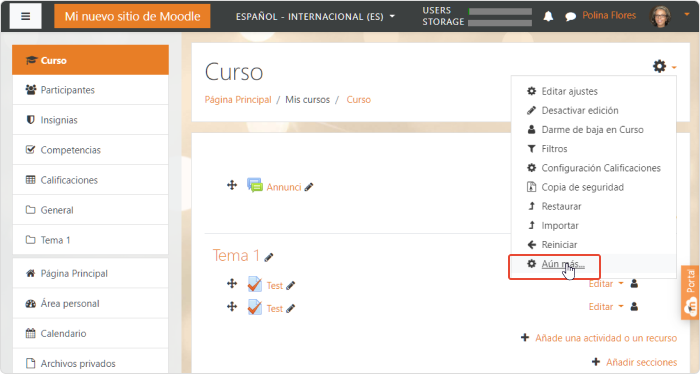The image size is (700, 374).
Task: Click the first Test quiz icon
Action: (x=254, y=284)
